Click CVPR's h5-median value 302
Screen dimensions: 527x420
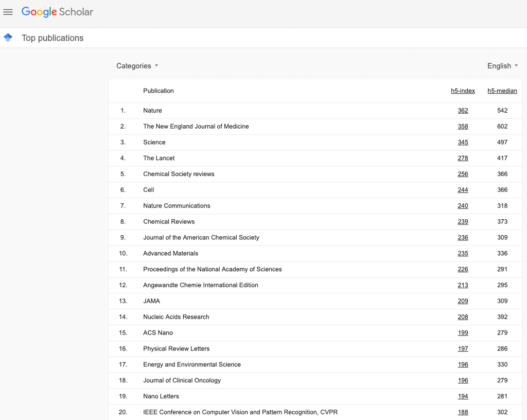(502, 412)
